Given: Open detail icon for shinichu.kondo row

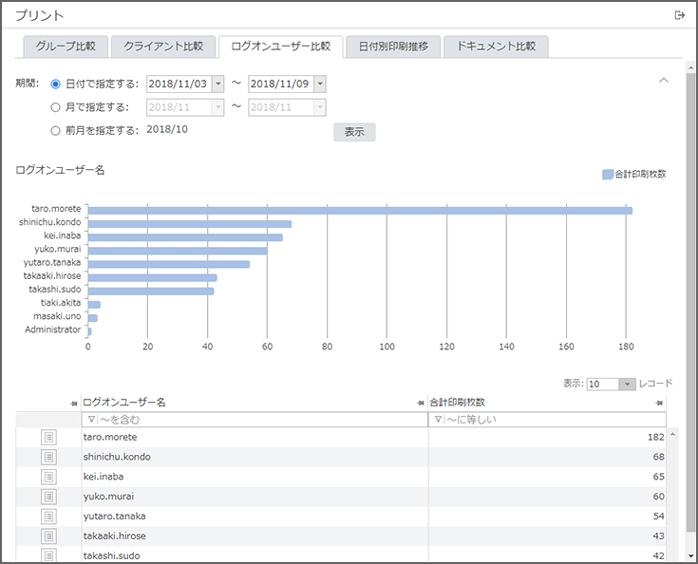Looking at the screenshot, I should 48,457.
